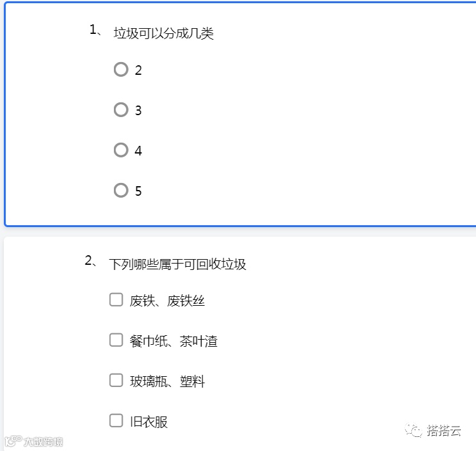Click the 玻璃瓶、塑料 option label
Viewport: 476px width, 451px height.
[167, 381]
